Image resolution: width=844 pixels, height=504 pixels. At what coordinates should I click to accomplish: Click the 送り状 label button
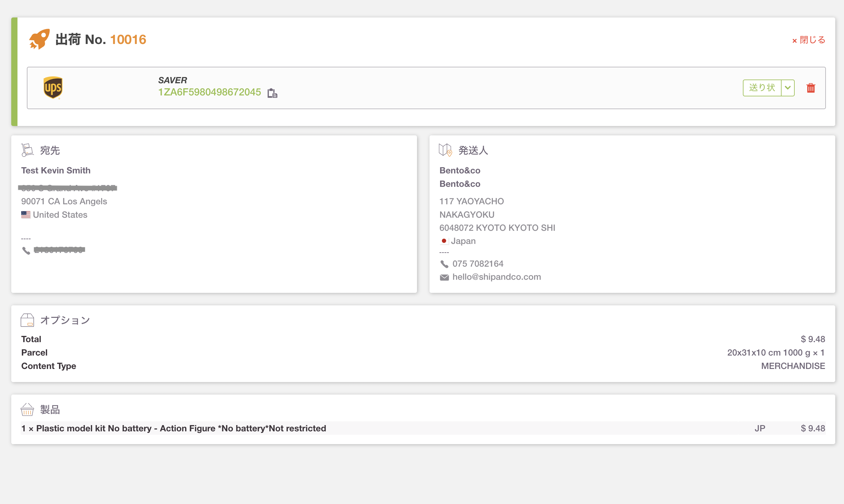[762, 88]
